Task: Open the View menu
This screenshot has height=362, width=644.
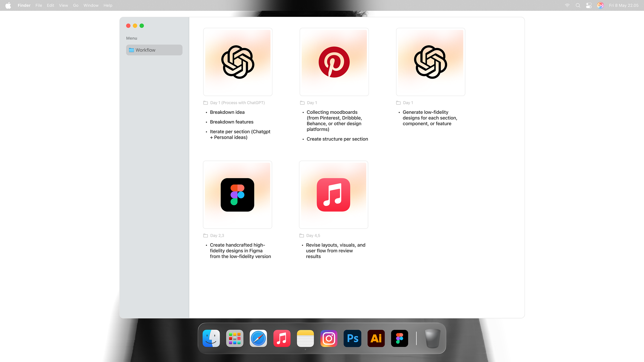Action: click(x=63, y=5)
